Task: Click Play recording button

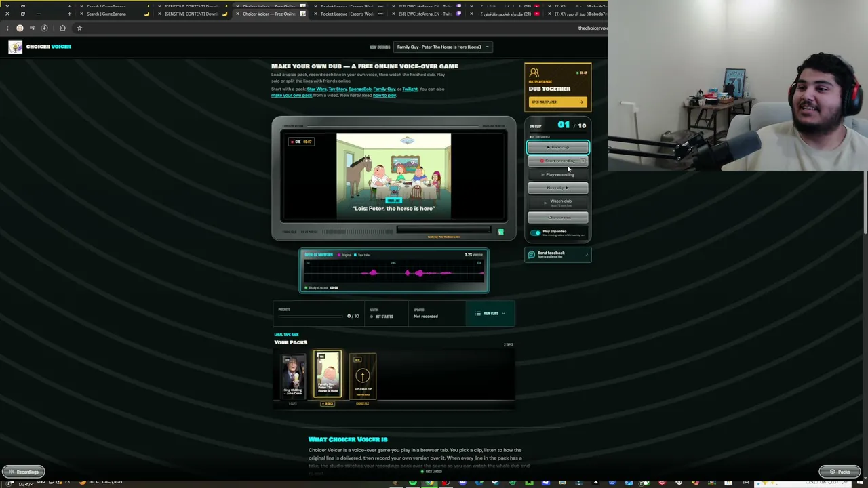Action: click(558, 174)
